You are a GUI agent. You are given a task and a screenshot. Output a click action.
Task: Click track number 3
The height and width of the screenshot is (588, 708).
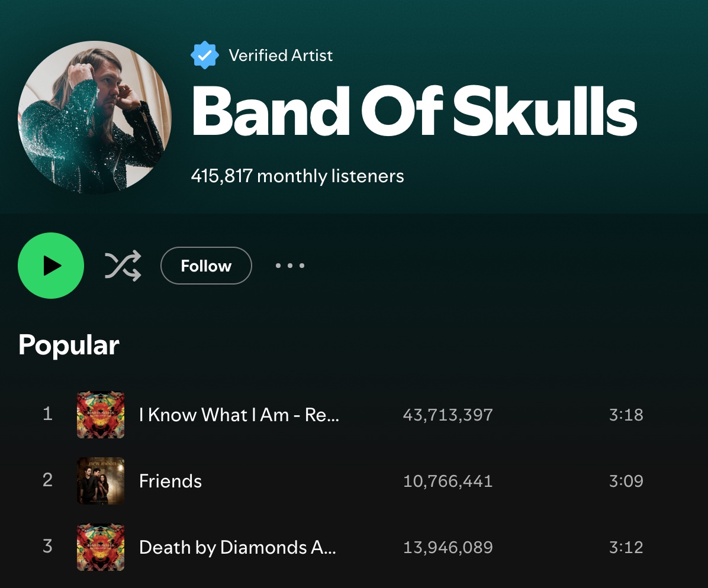[48, 546]
